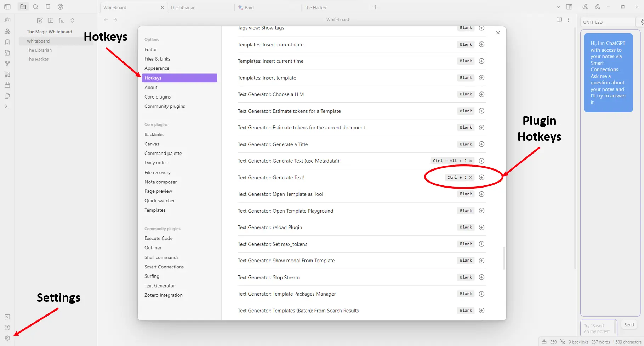Open Text Generator plugin settings
The height and width of the screenshot is (346, 644).
click(179, 286)
